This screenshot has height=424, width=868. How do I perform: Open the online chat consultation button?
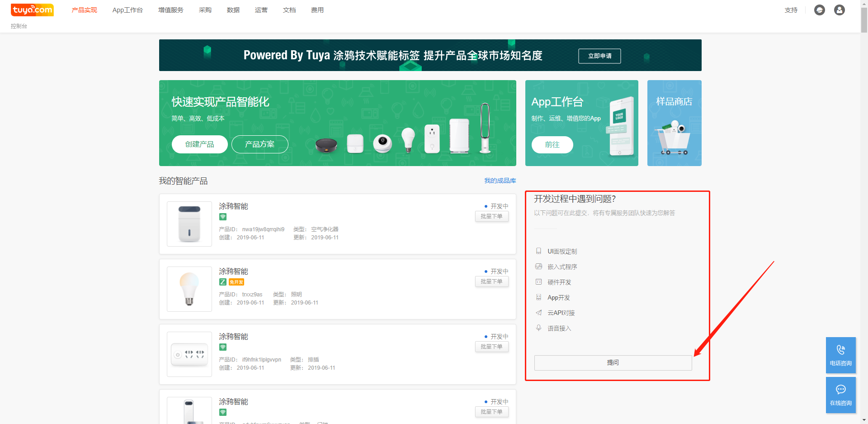(841, 395)
